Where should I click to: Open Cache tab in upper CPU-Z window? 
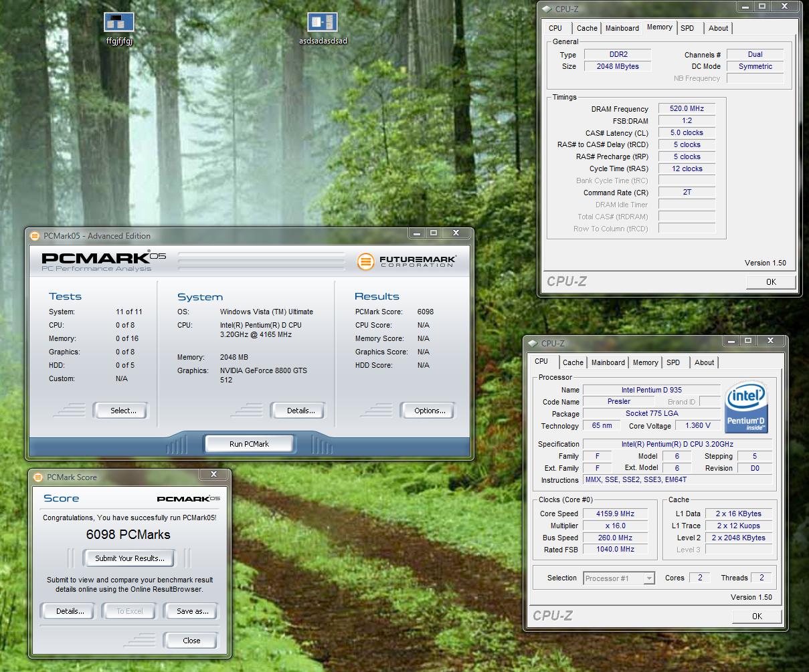(x=587, y=28)
